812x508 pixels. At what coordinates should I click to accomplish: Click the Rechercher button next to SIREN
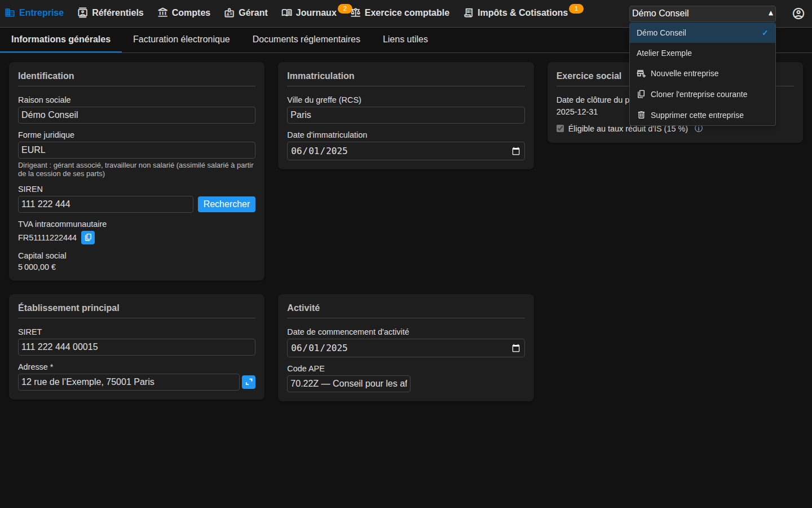click(x=227, y=204)
